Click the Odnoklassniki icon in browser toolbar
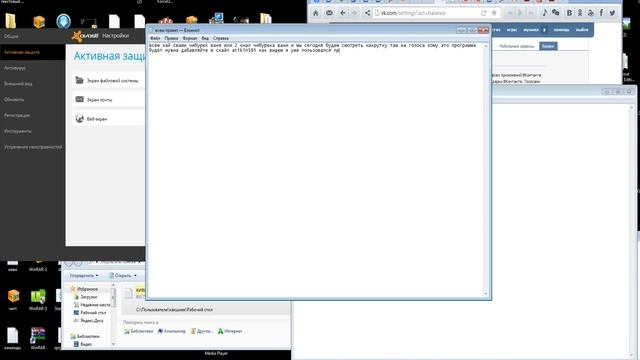This screenshot has height=360, width=640. point(580,13)
